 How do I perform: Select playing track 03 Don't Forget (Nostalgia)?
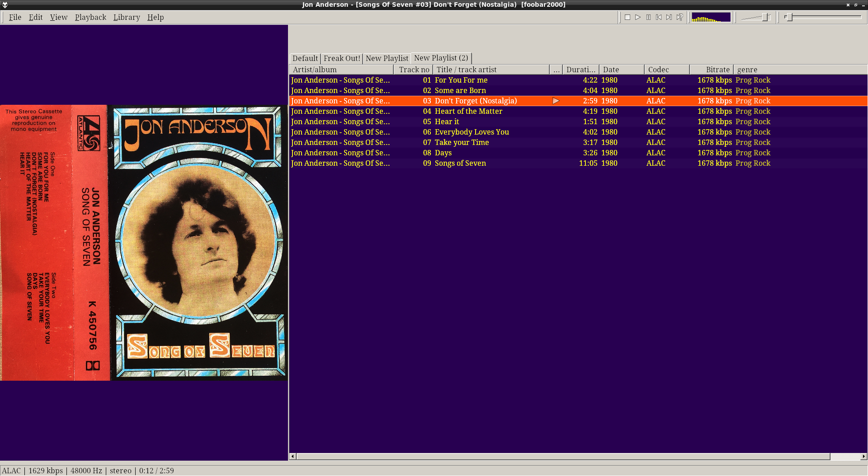coord(578,101)
